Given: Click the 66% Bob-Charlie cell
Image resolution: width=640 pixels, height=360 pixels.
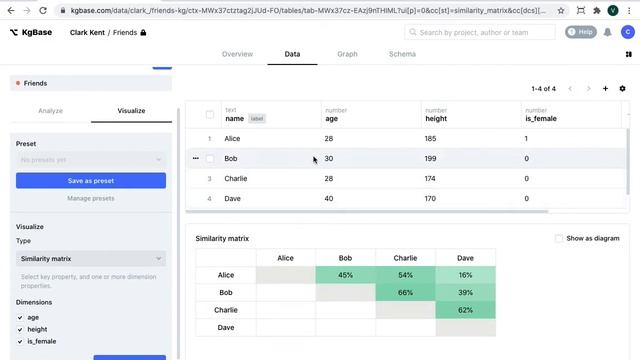Looking at the screenshot, I should (405, 292).
